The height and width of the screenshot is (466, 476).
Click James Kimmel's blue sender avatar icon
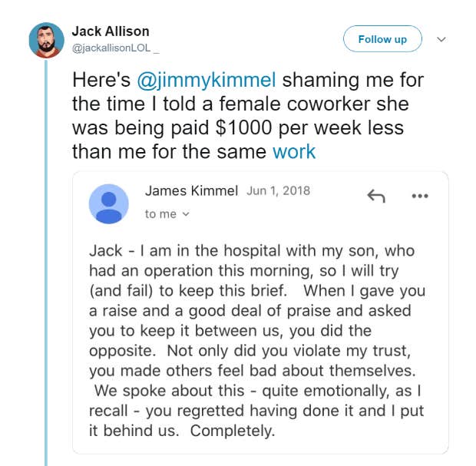(x=108, y=203)
